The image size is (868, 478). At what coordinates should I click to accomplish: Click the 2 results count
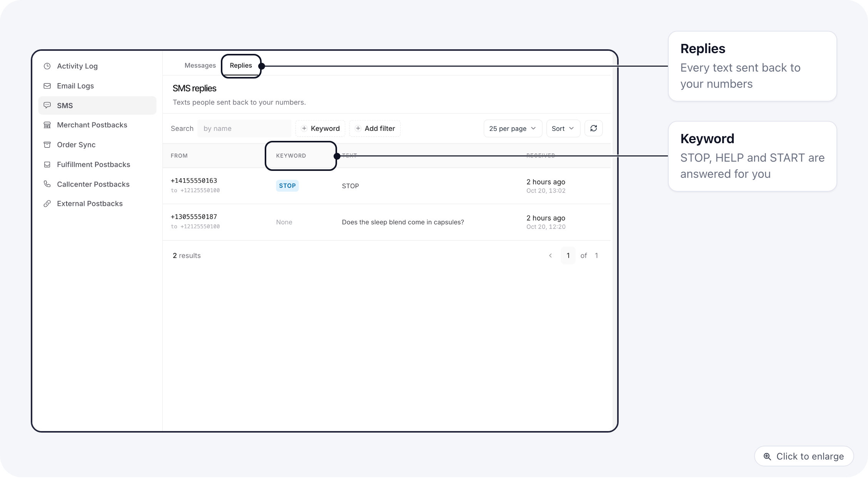tap(187, 256)
